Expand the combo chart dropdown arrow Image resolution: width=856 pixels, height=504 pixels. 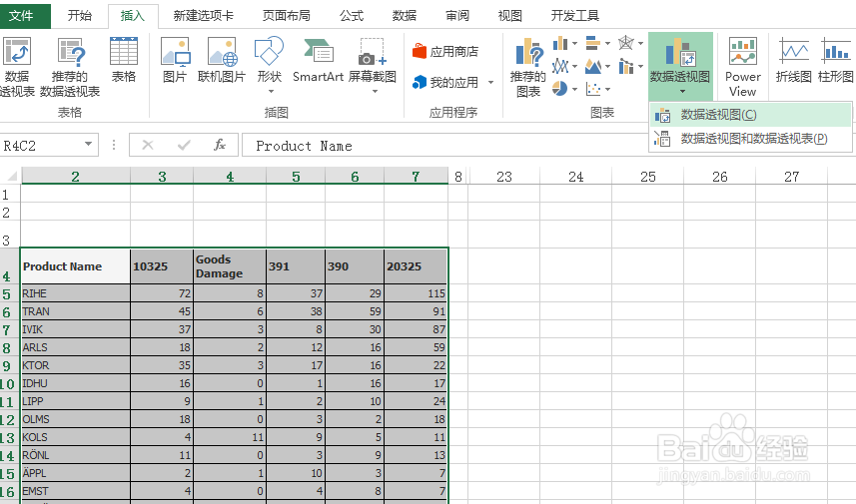[640, 67]
